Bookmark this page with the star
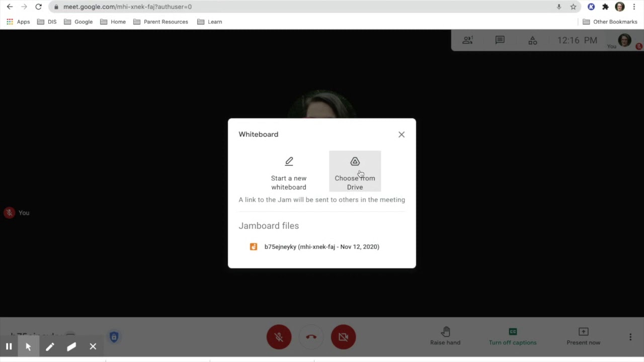 point(573,7)
